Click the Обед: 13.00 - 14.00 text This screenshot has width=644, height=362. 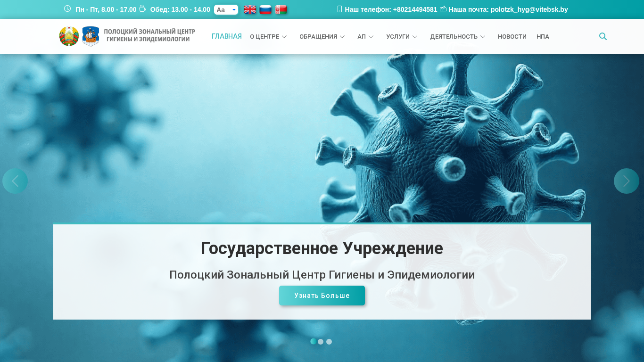(x=180, y=9)
